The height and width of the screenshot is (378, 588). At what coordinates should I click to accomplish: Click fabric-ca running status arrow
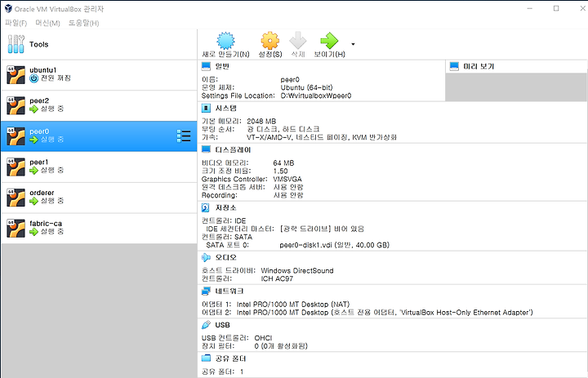[x=33, y=232]
